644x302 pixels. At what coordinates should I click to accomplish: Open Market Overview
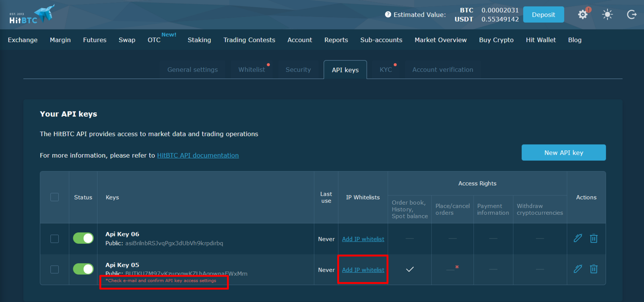[x=441, y=40]
